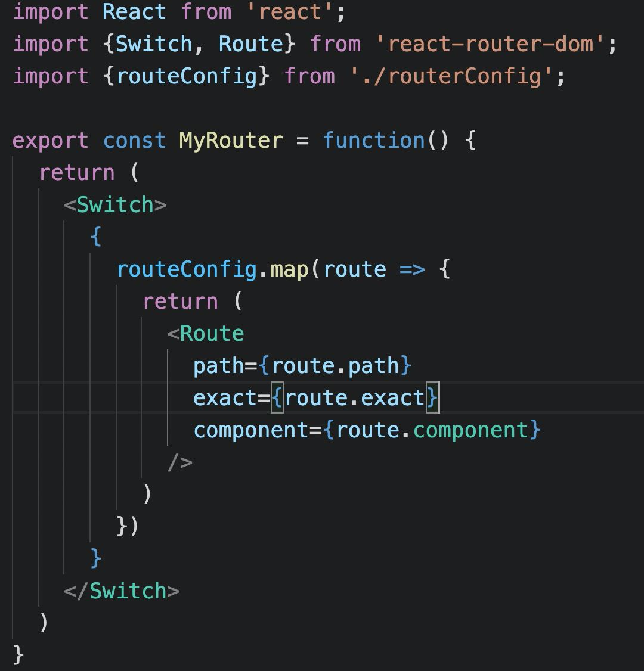Image resolution: width=644 pixels, height=671 pixels.
Task: Click the const keyword
Action: pos(134,141)
